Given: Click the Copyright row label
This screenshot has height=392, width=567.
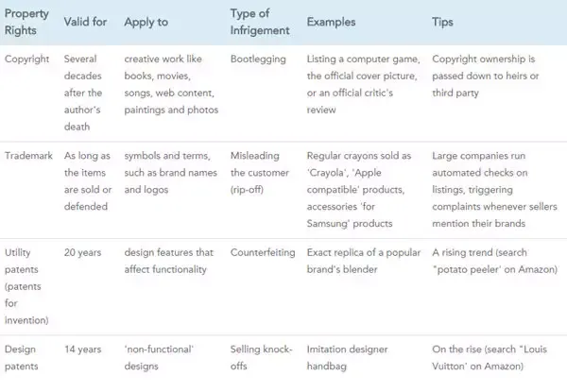Looking at the screenshot, I should click(x=26, y=60).
